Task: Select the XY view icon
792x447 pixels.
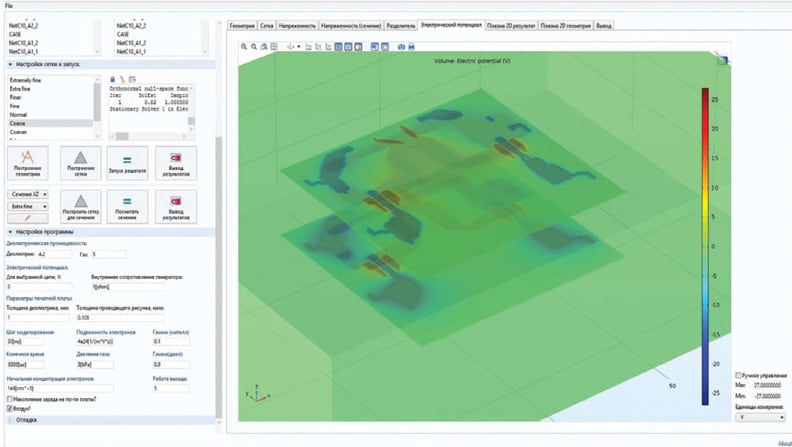Action: 308,46
